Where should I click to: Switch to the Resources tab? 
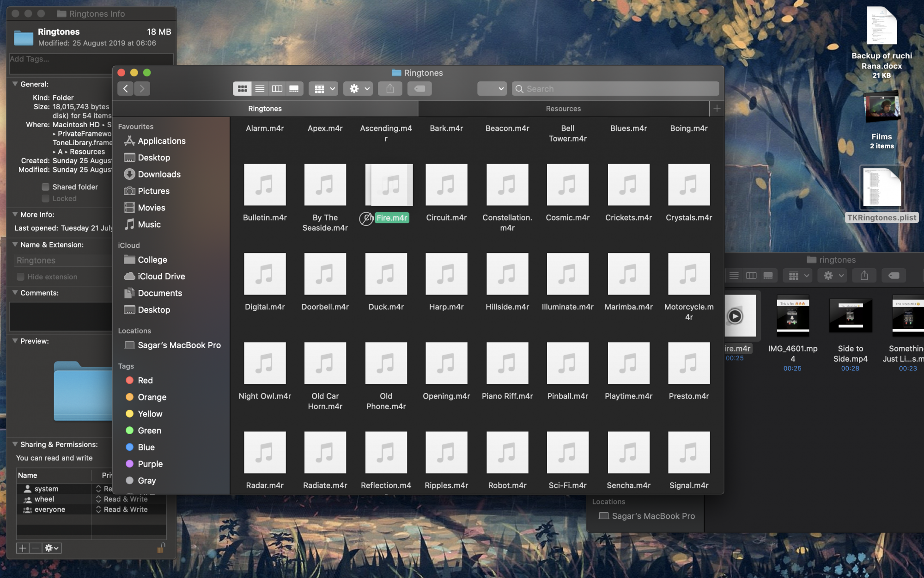(x=563, y=109)
